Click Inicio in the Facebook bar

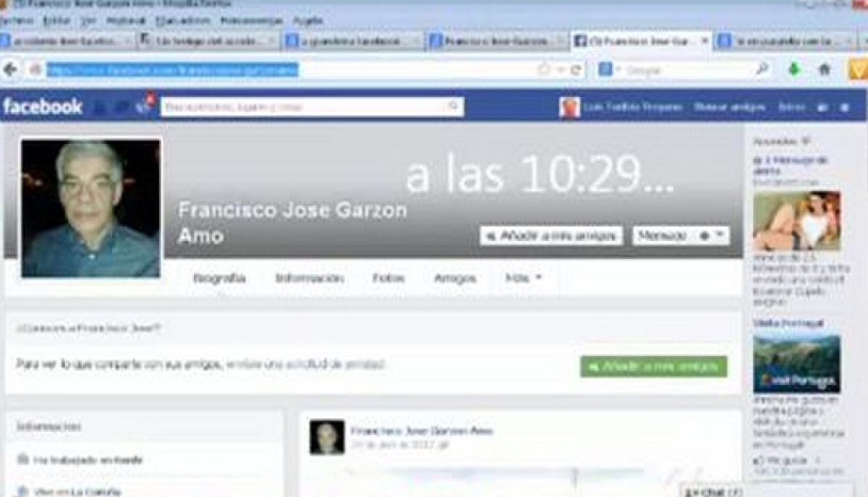[x=791, y=107]
